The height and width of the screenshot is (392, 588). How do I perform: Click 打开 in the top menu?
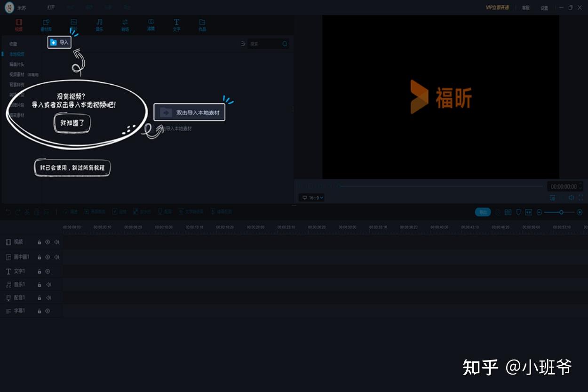[51, 8]
